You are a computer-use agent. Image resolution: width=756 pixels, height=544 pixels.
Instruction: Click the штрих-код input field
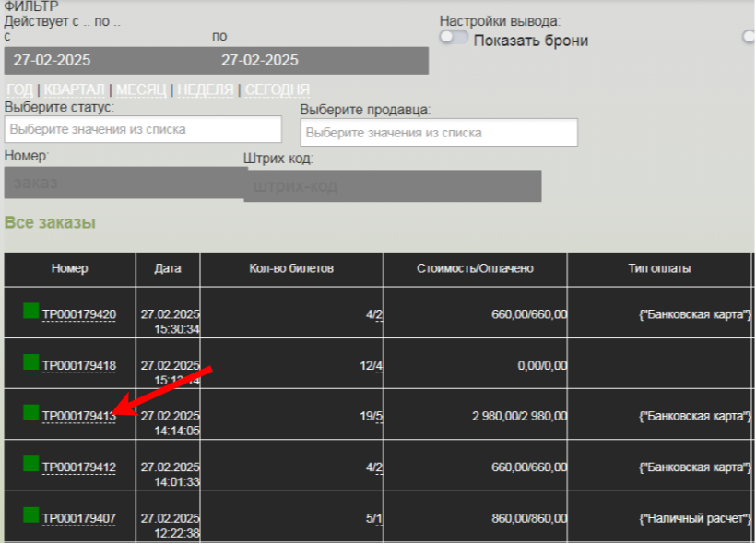click(392, 185)
